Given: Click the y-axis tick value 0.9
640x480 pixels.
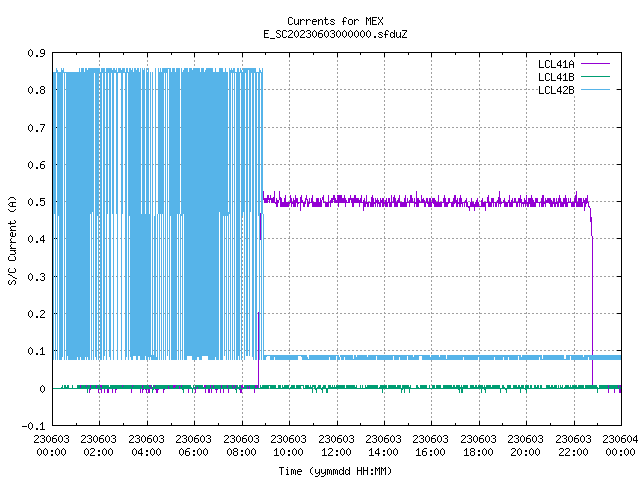Looking at the screenshot, I should (x=36, y=53).
